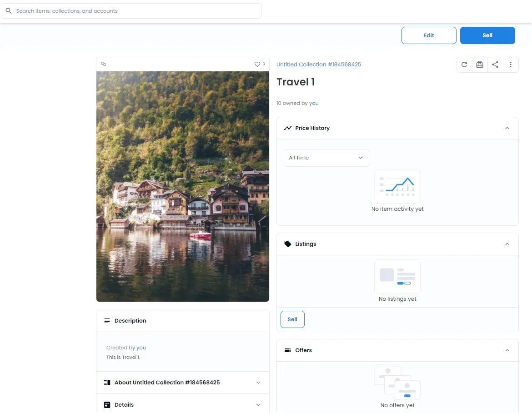The height and width of the screenshot is (413, 532).
Task: Expand the Details section
Action: tap(258, 405)
